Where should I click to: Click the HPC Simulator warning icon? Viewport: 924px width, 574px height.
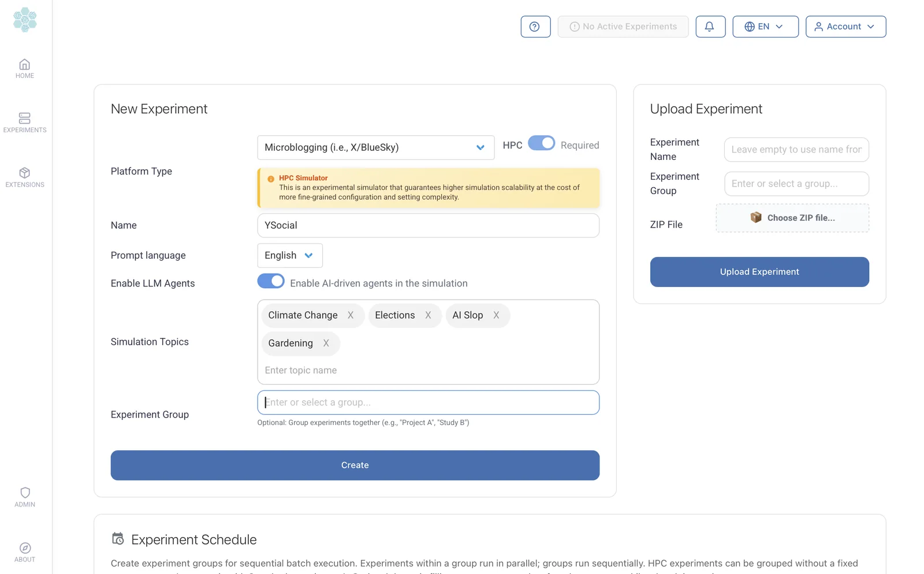point(271,178)
